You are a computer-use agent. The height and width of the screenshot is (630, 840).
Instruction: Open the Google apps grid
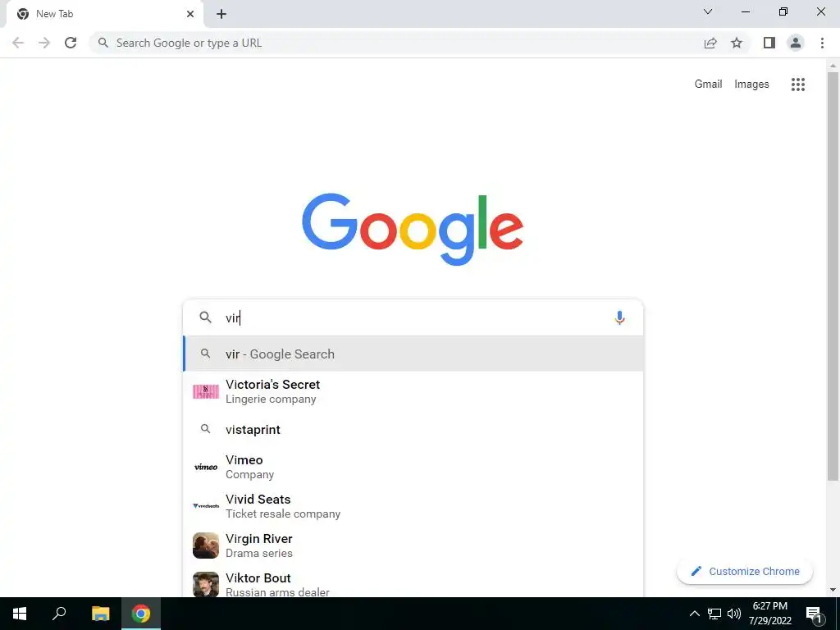(798, 84)
